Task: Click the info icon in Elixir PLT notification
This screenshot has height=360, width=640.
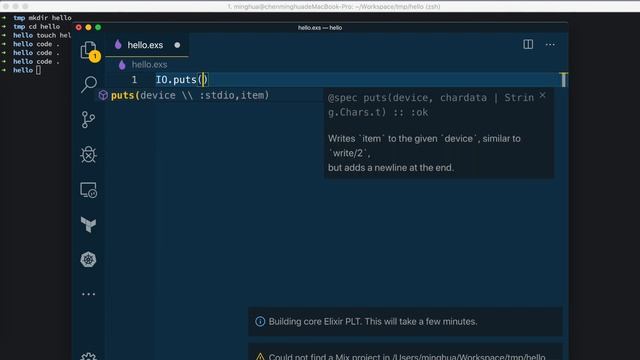Action: (260, 322)
